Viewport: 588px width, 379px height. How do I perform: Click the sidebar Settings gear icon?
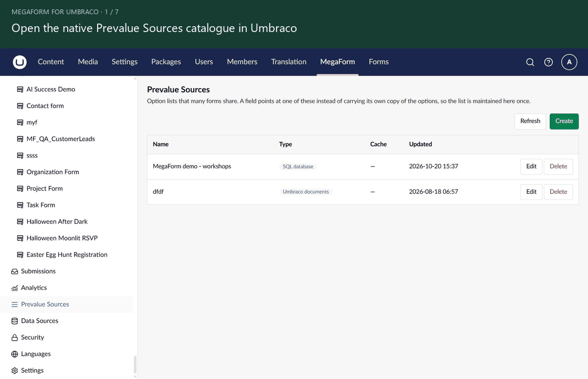(15, 371)
